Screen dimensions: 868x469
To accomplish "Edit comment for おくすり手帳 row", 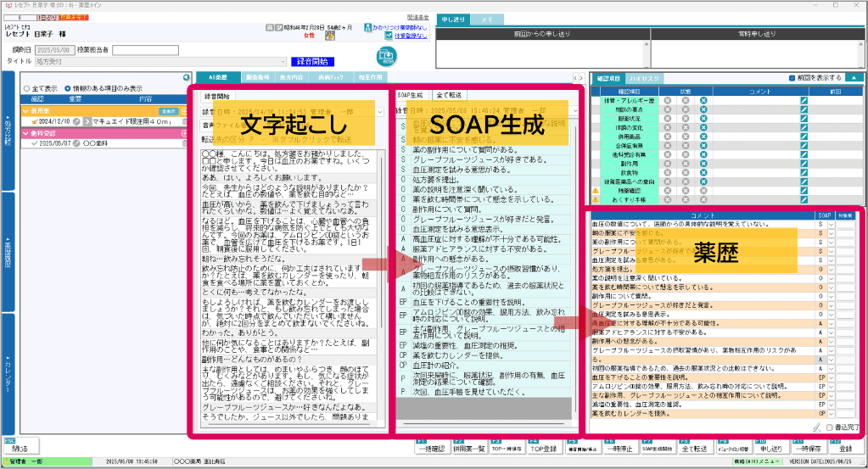I will coord(804,199).
